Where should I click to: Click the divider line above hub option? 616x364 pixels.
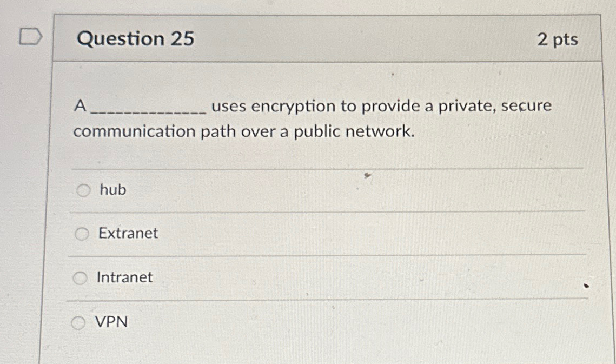pos(324,169)
